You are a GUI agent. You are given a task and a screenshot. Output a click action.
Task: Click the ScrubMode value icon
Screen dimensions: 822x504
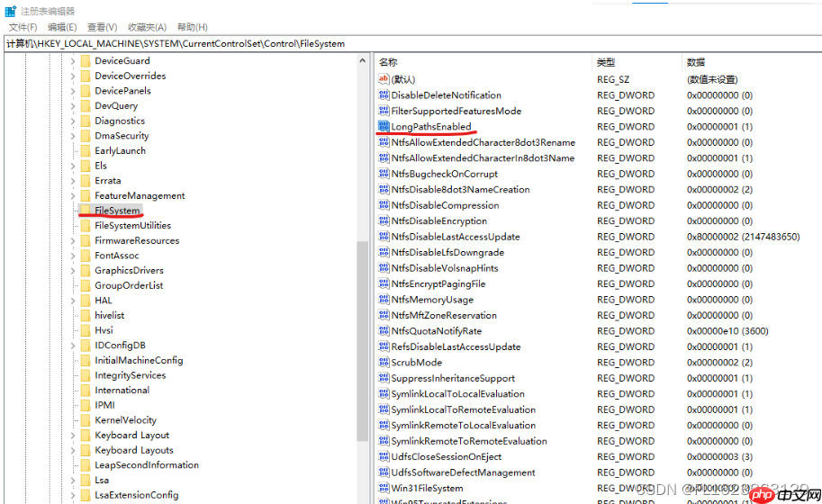pos(384,362)
